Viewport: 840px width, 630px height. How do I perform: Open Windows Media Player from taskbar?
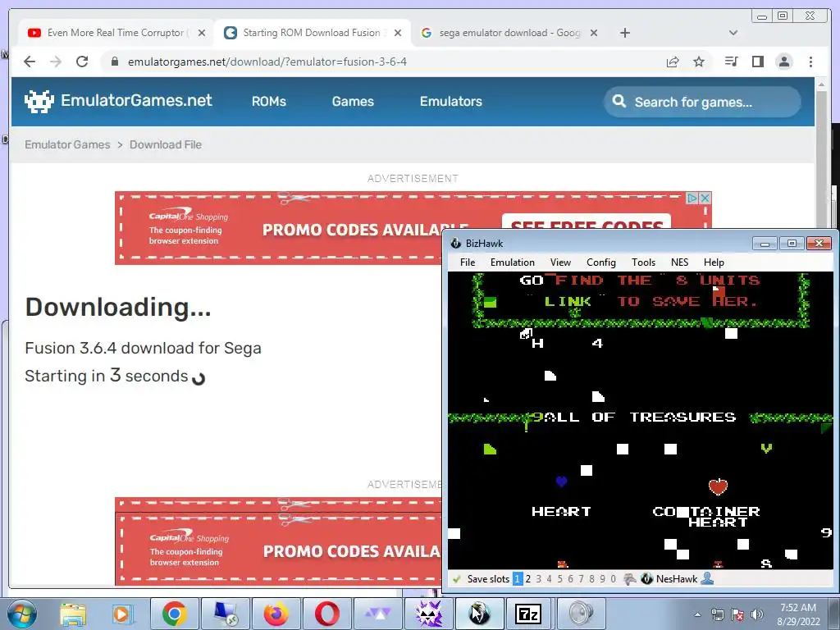click(123, 614)
